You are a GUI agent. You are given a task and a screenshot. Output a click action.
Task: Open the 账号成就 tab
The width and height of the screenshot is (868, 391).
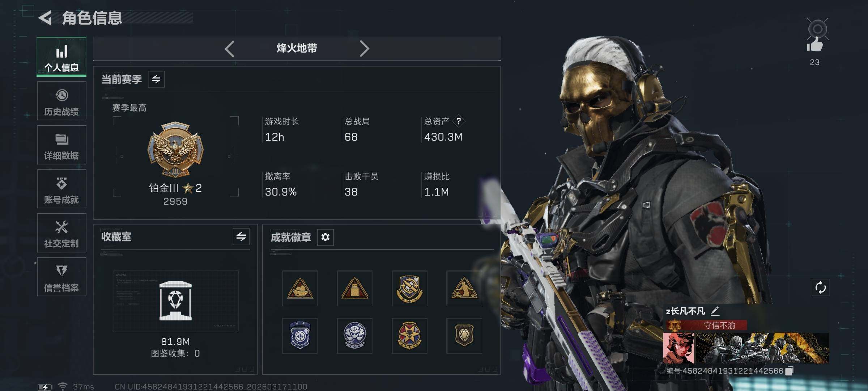click(61, 189)
